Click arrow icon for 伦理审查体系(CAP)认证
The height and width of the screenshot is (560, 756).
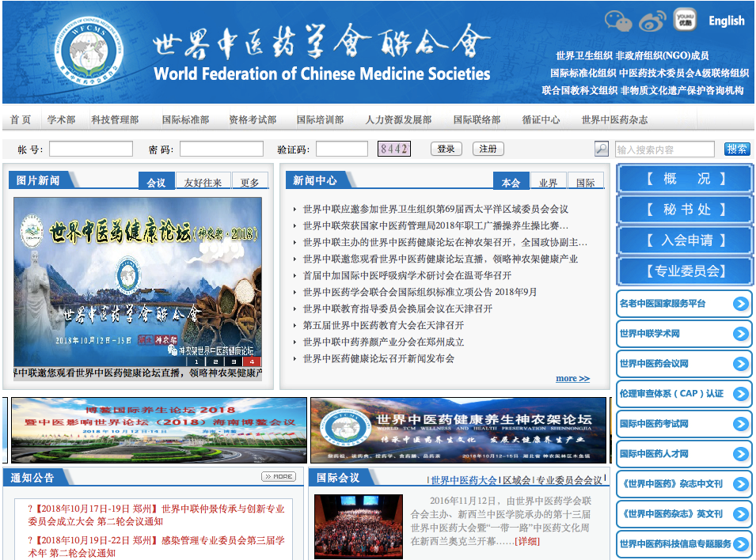tap(741, 394)
